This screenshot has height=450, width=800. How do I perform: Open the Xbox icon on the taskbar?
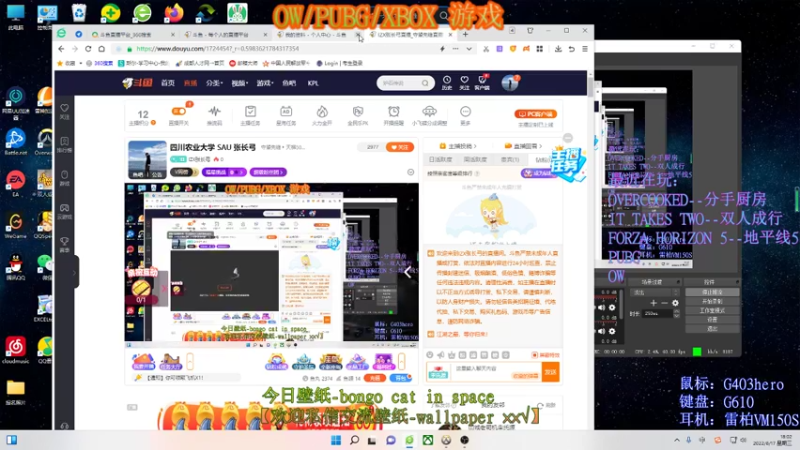[x=428, y=440]
